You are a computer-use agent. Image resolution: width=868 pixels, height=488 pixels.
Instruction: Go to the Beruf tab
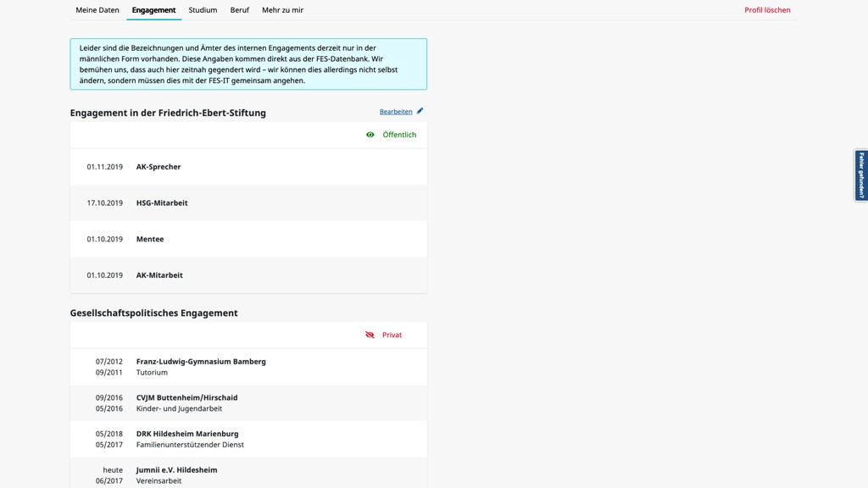[x=239, y=10]
